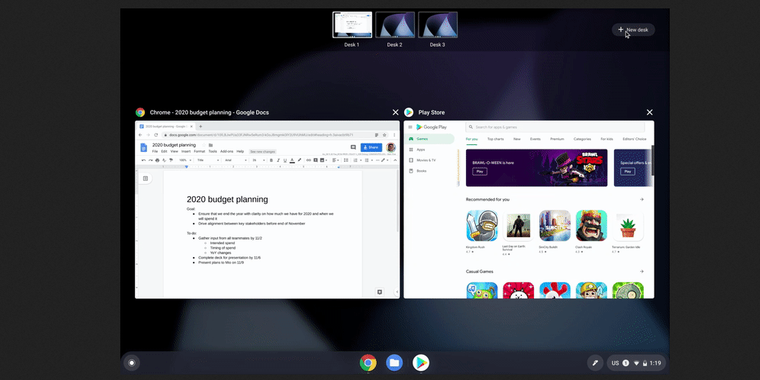Image resolution: width=760 pixels, height=380 pixels.
Task: Click the document outline icon in Docs
Action: (145, 178)
